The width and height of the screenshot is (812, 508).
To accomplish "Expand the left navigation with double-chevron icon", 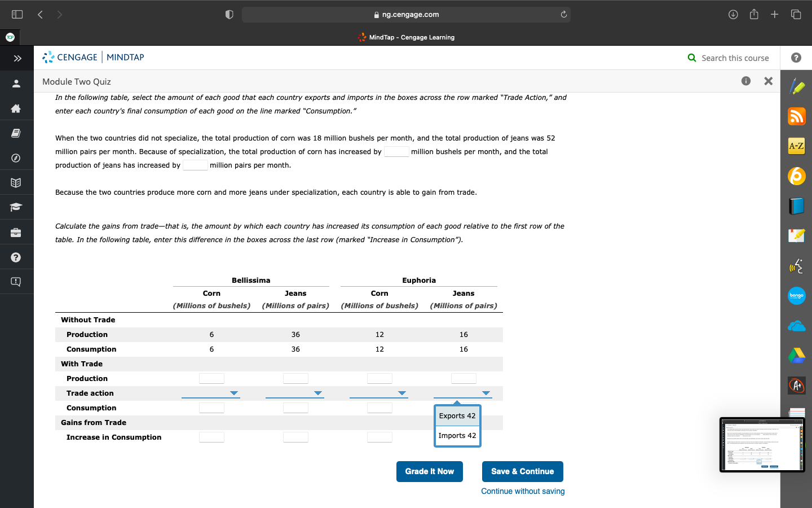I will [17, 58].
